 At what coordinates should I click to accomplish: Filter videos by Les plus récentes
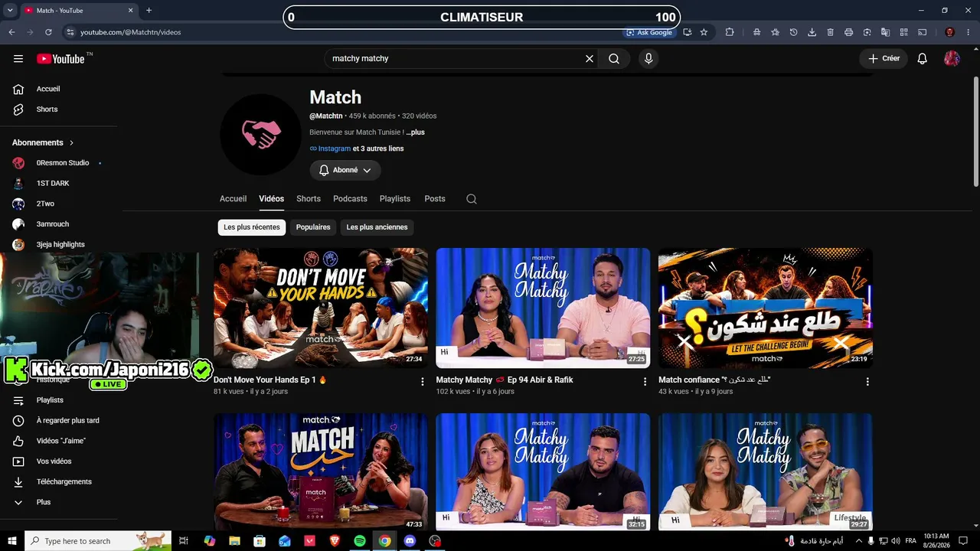click(x=252, y=227)
